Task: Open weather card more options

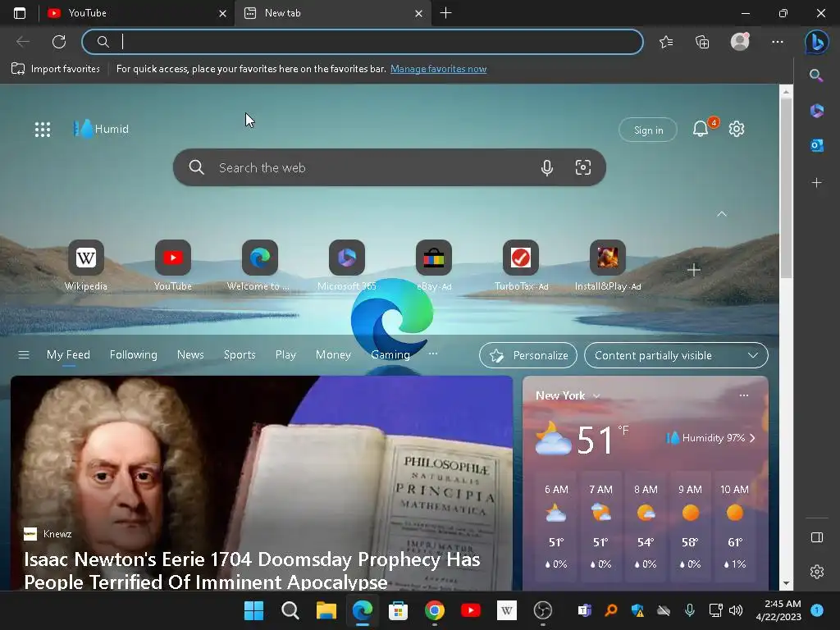Action: pyautogui.click(x=743, y=395)
